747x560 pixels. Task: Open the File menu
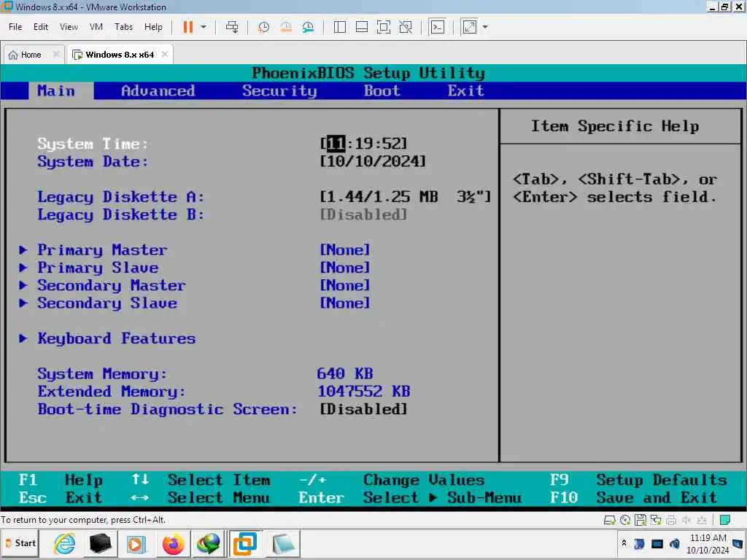(x=15, y=27)
